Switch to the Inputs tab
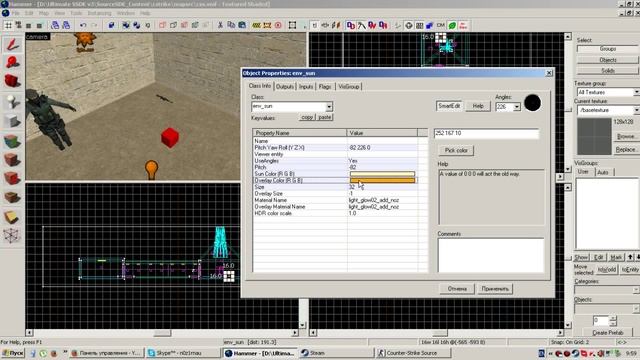This screenshot has height=360, width=640. (x=306, y=87)
